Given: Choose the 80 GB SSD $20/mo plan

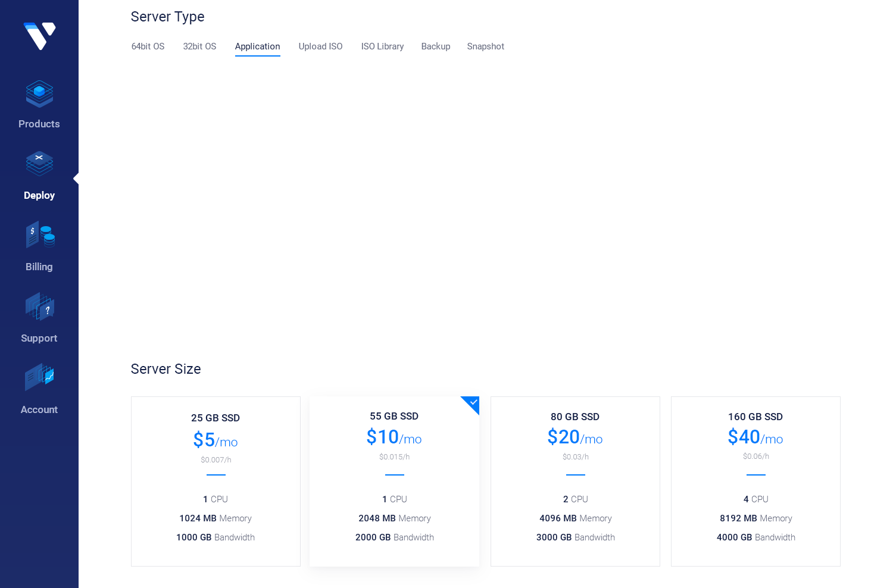Looking at the screenshot, I should pyautogui.click(x=575, y=481).
